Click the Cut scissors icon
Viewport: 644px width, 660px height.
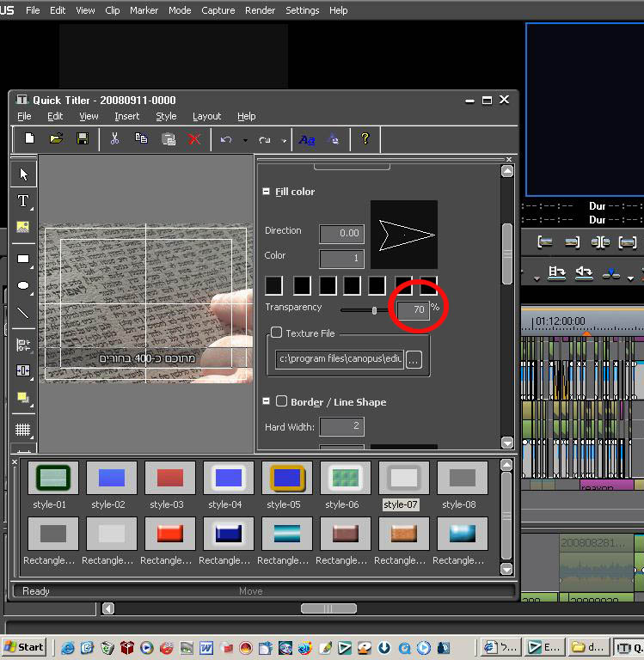pyautogui.click(x=114, y=138)
